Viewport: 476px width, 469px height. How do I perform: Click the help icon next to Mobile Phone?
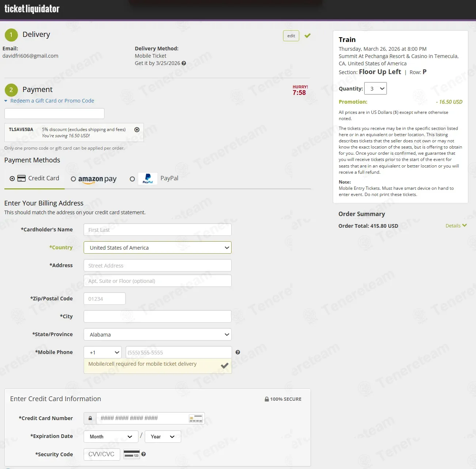pos(238,352)
